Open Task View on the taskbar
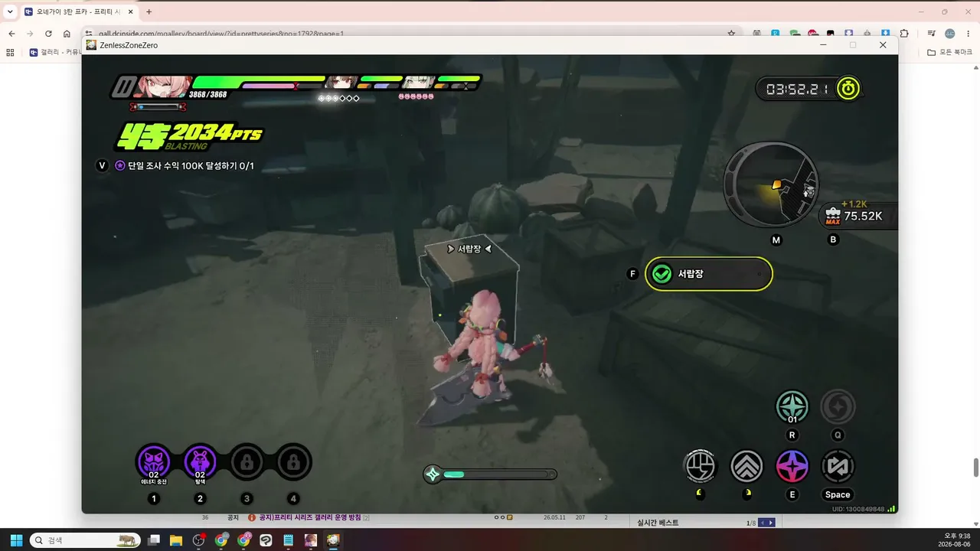The image size is (980, 551). [x=154, y=540]
